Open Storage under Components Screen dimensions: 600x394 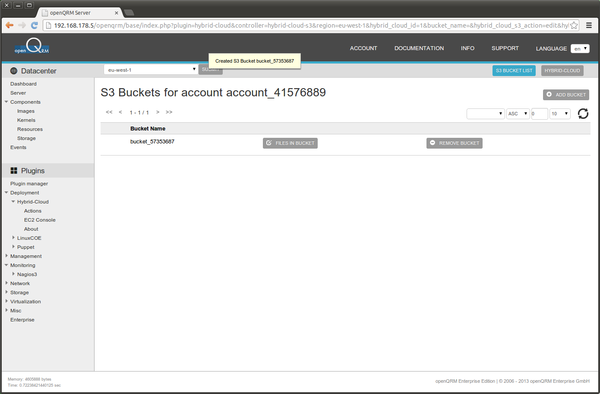pyautogui.click(x=26, y=138)
